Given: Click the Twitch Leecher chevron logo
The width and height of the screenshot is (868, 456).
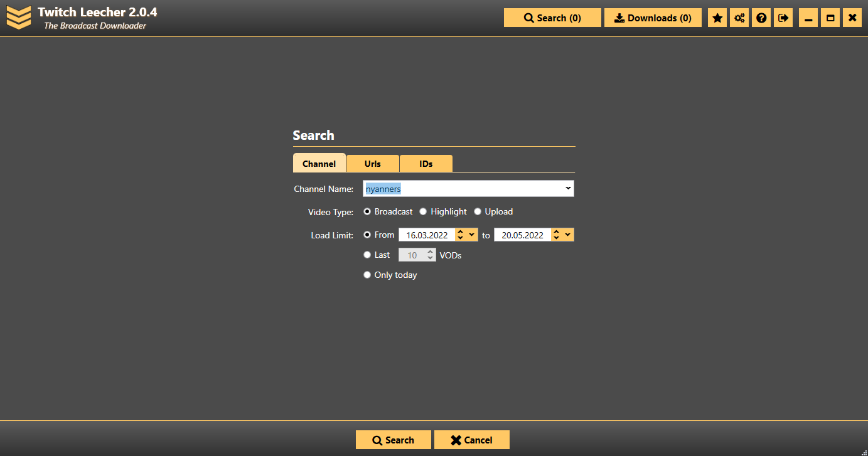Looking at the screenshot, I should point(19,18).
